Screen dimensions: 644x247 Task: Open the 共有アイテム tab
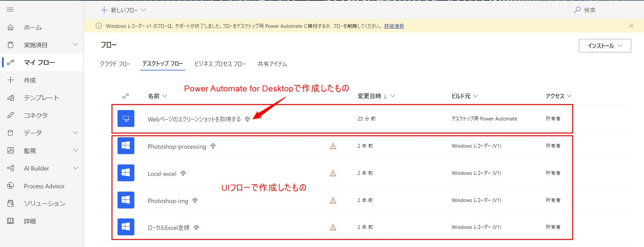pyautogui.click(x=272, y=64)
